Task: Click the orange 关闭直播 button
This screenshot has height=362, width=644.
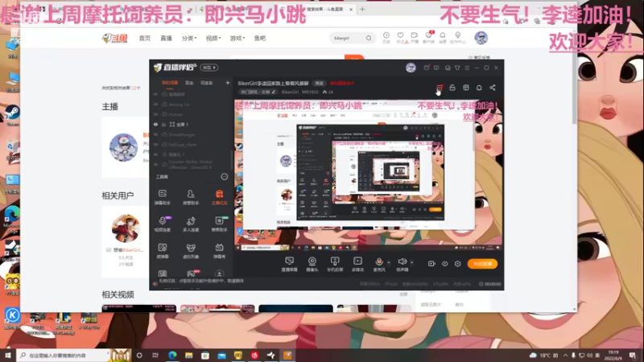Action: pyautogui.click(x=482, y=264)
